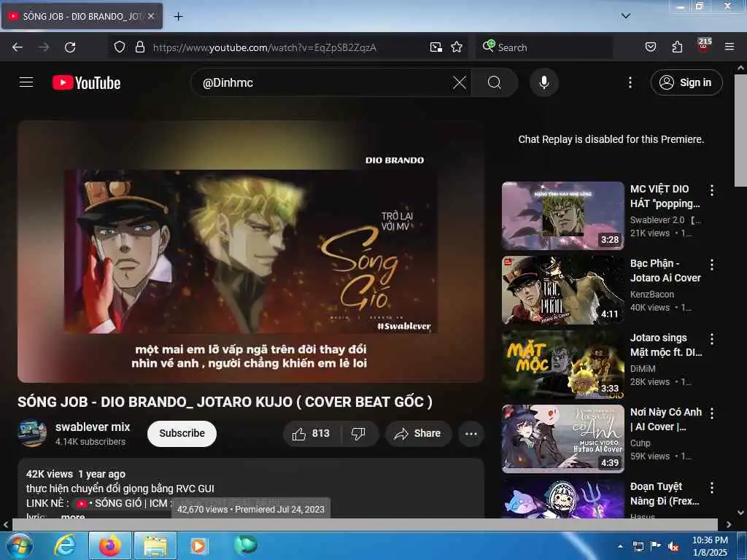Open the SÓNG GIÓ | ICM link in description
Viewport: 747px width, 560px height.
122,503
